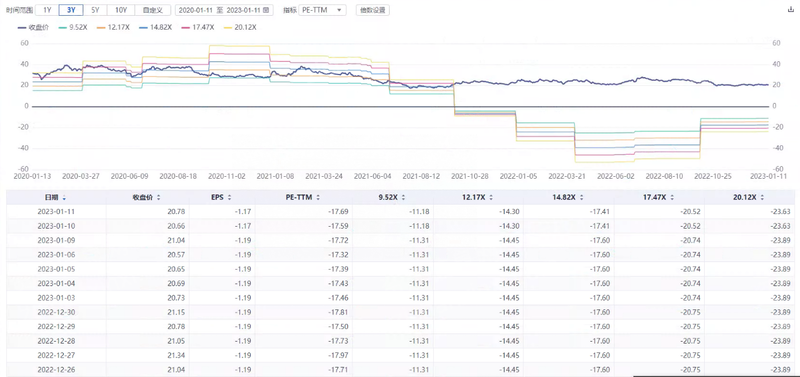This screenshot has width=800, height=377.
Task: Click the 2022-12-27 date cell
Action: tap(55, 355)
